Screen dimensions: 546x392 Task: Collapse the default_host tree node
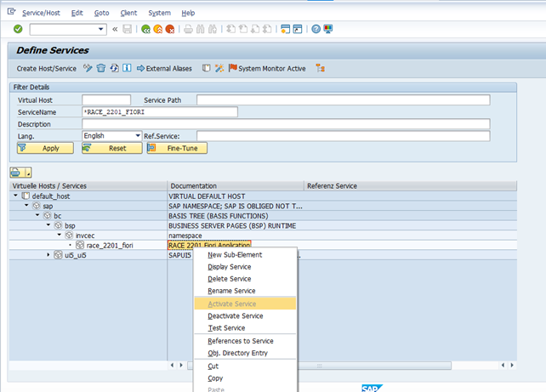[15, 196]
